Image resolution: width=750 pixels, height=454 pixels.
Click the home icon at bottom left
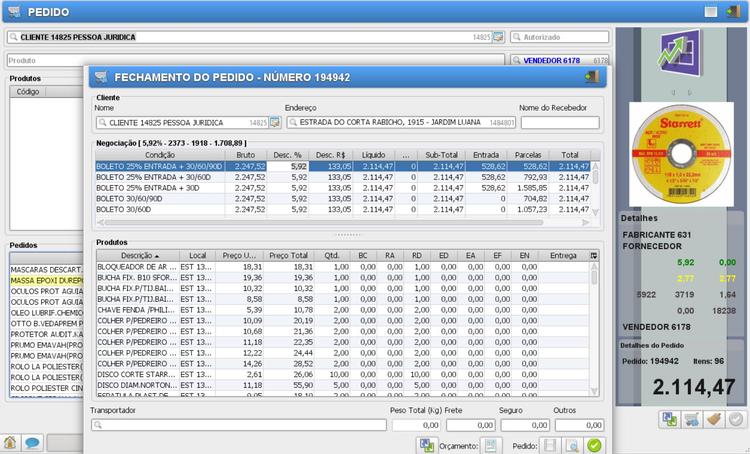[11, 442]
